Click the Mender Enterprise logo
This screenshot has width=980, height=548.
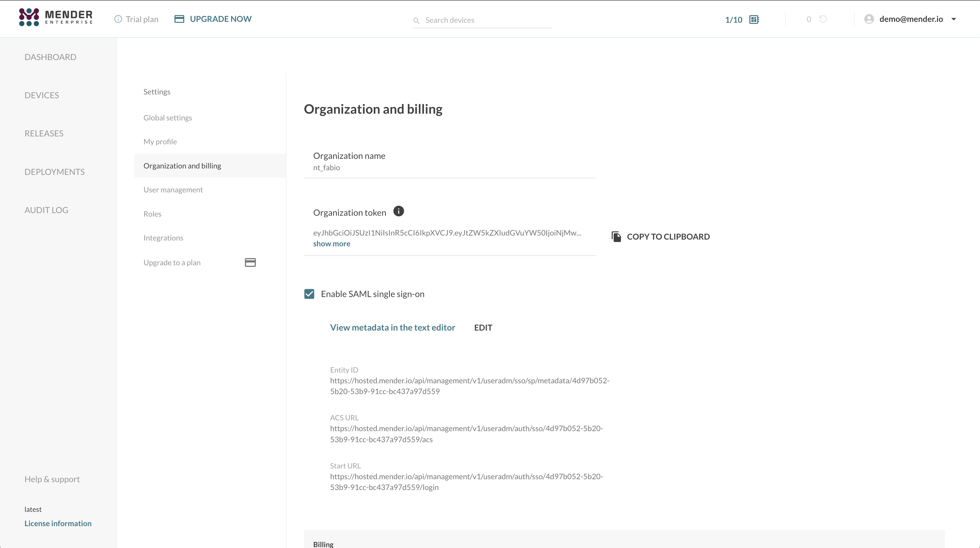(x=55, y=17)
